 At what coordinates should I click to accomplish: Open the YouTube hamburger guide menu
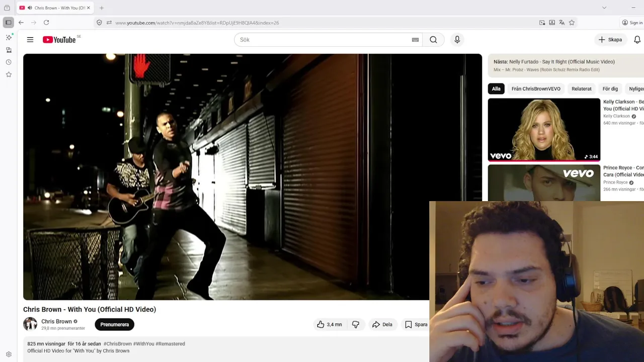30,40
